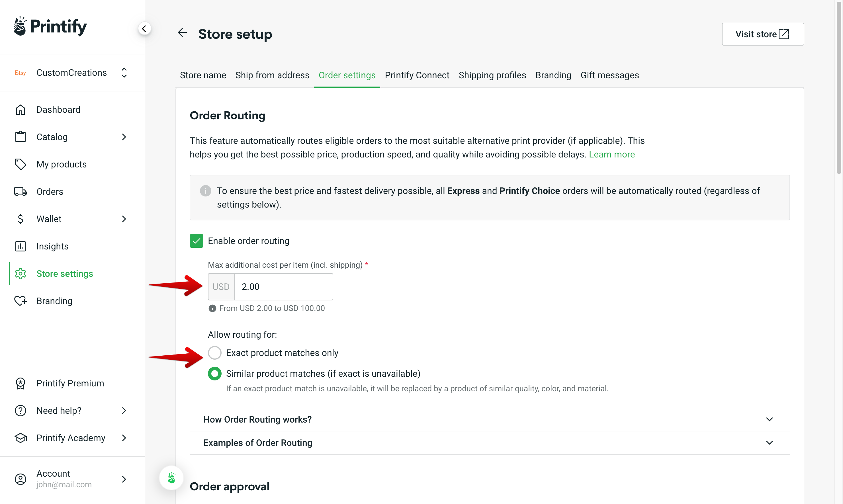The width and height of the screenshot is (843, 504).
Task: Open the Printify support chat bubble
Action: click(171, 478)
